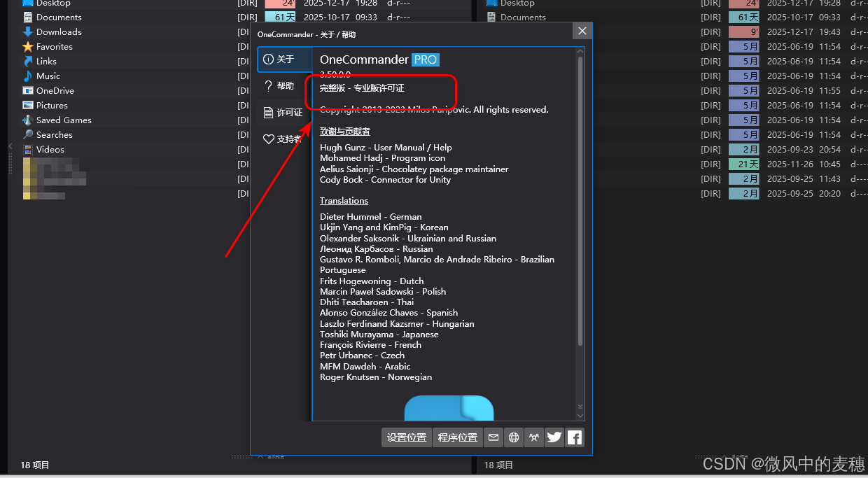868x478 pixels.
Task: Click date 2025-06-19 11:55
Action: pos(804,90)
